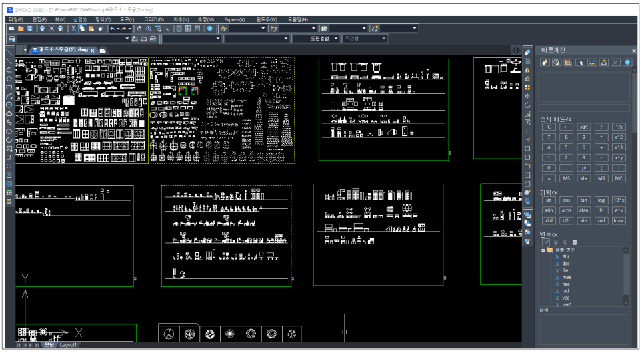This screenshot has height=353, width=644.
Task: Click the New drawing icon in toolbar
Action: pyautogui.click(x=12, y=28)
